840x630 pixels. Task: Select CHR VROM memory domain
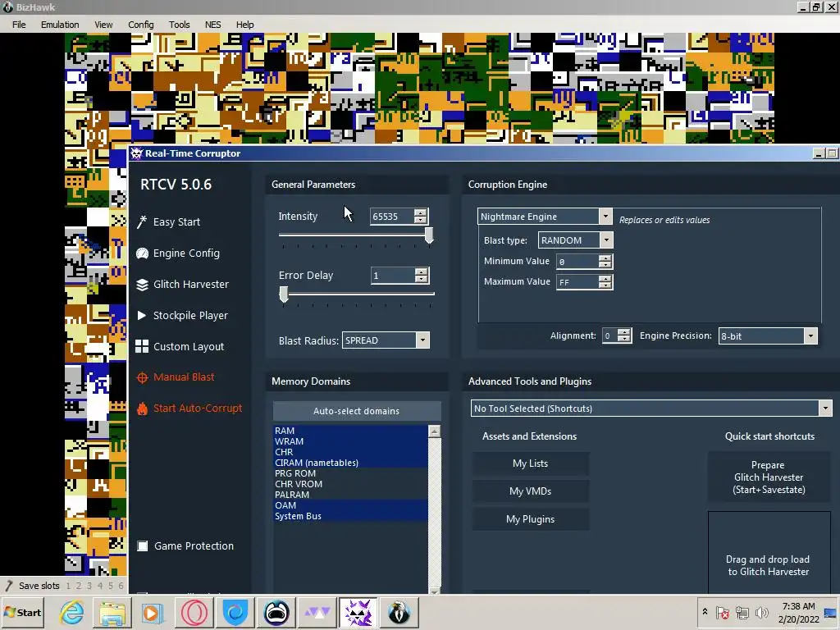pyautogui.click(x=350, y=484)
